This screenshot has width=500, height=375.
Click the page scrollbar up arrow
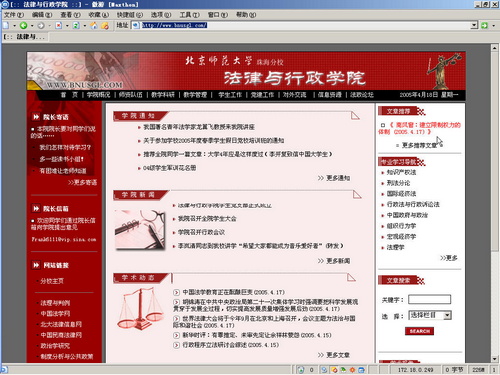(x=495, y=48)
